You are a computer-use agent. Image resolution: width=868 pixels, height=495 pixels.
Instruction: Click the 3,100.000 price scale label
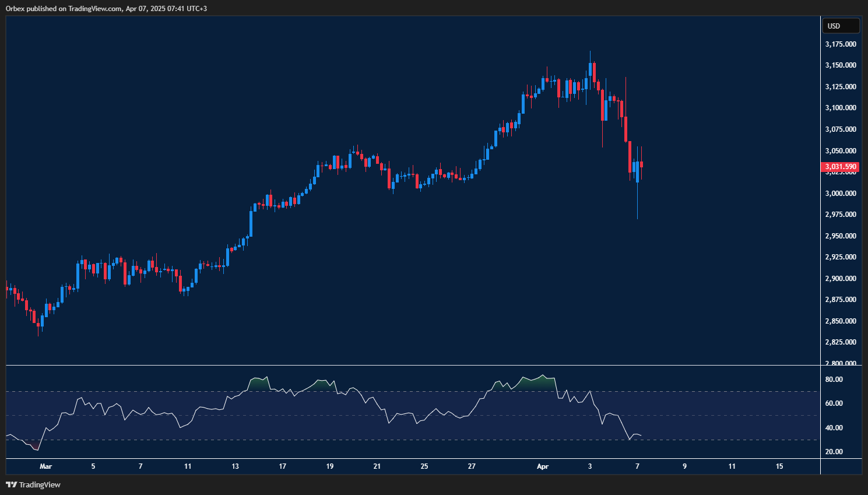[x=839, y=107]
